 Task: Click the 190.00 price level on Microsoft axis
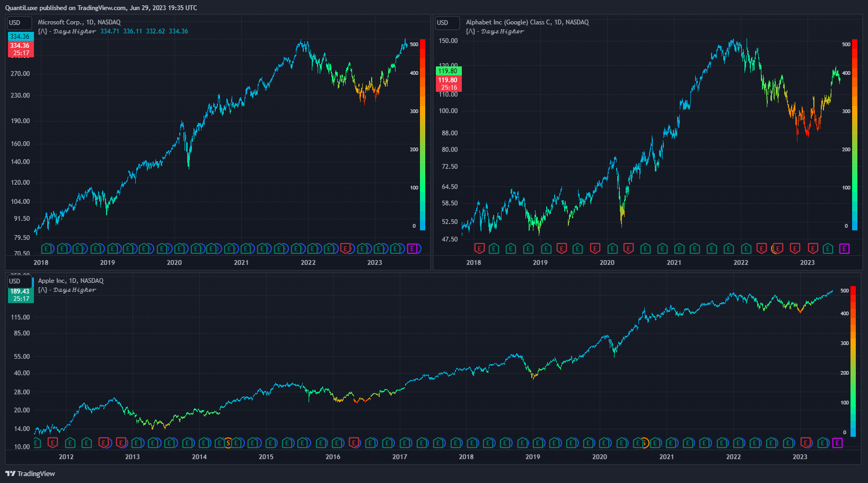coord(21,121)
